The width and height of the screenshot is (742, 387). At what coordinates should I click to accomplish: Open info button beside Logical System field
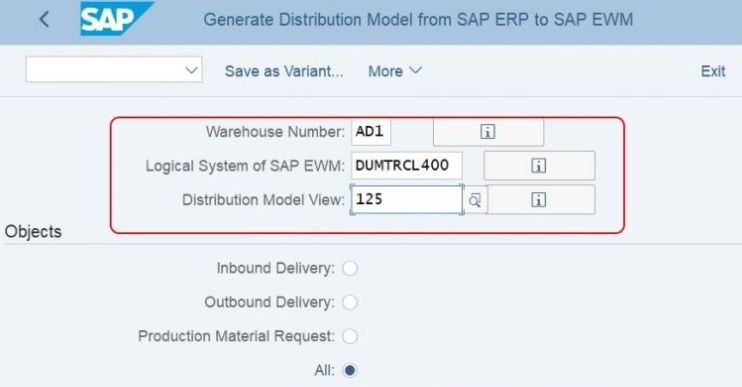click(x=539, y=166)
